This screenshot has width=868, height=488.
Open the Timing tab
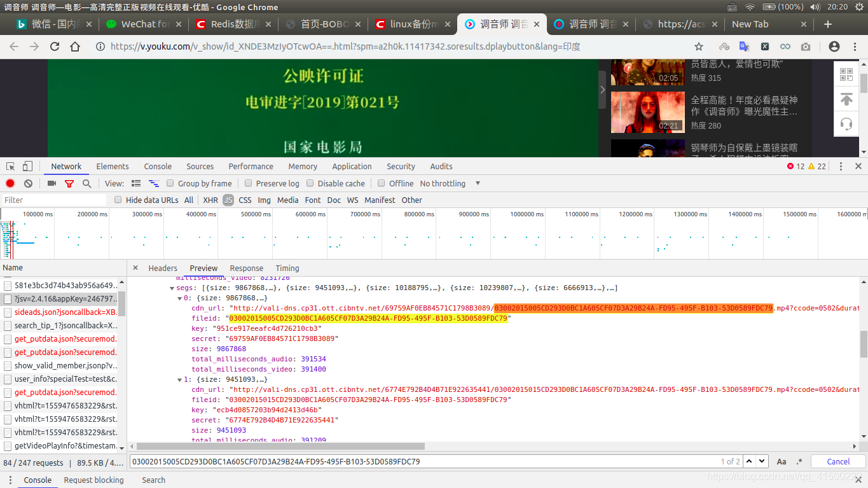tap(287, 268)
